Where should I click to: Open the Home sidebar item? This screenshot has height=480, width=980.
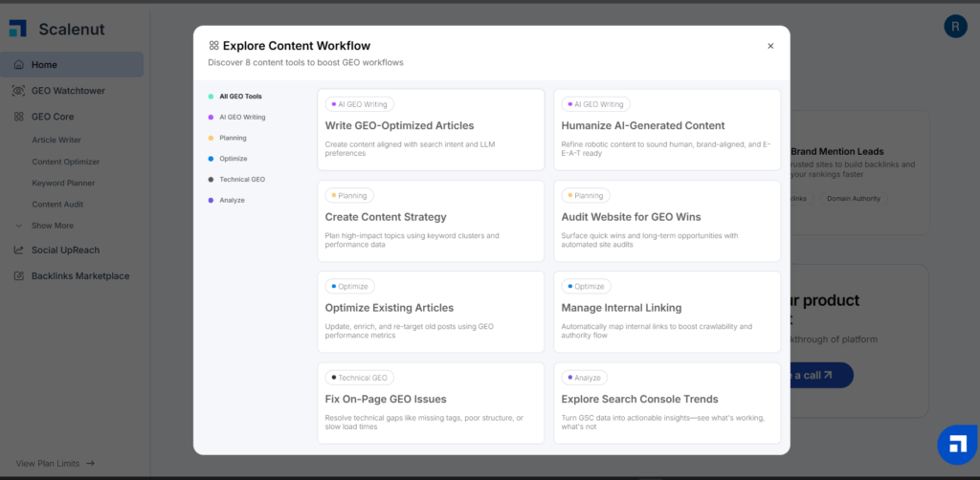72,64
